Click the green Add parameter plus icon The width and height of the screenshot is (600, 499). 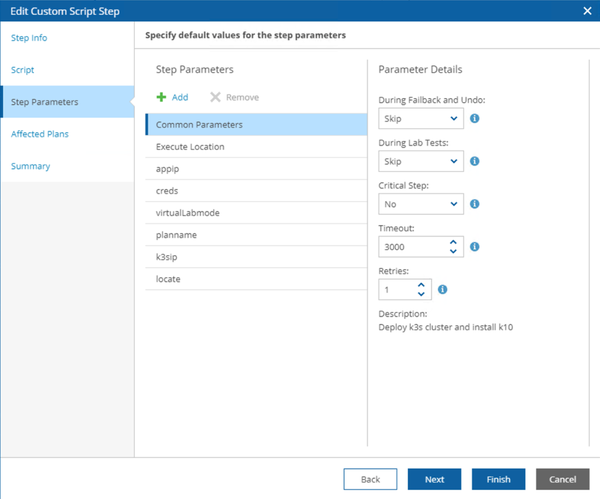tap(161, 97)
